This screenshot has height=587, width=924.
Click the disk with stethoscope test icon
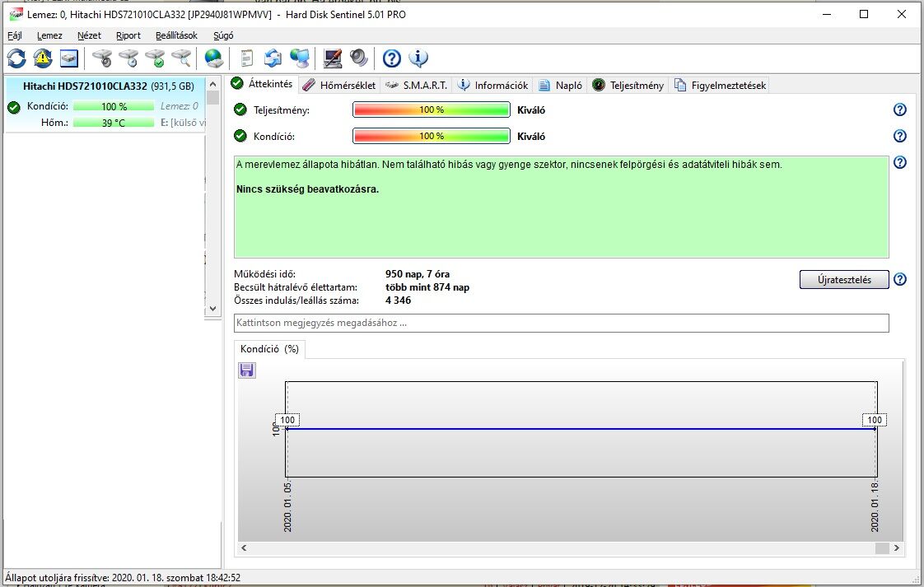pos(103,58)
